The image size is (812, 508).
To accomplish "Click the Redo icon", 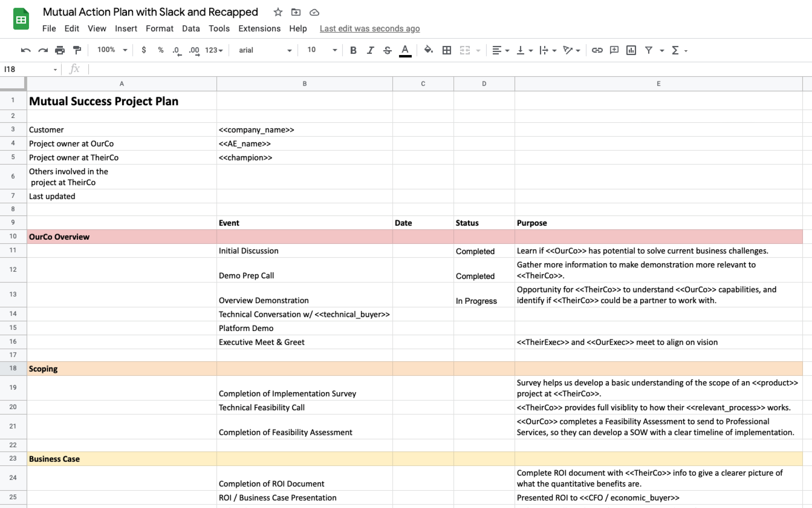I will pos(43,51).
